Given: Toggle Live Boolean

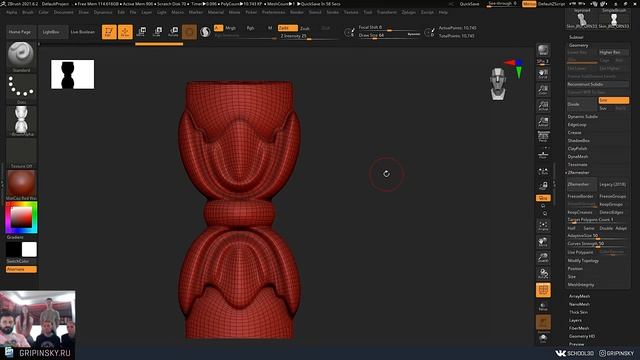Looking at the screenshot, I should click(82, 32).
